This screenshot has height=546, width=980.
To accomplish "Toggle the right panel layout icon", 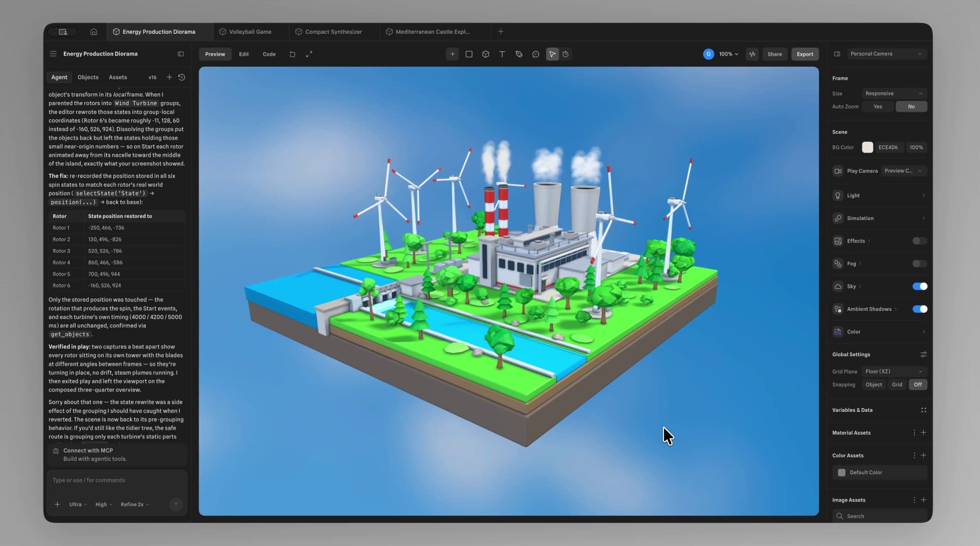I will pos(837,54).
